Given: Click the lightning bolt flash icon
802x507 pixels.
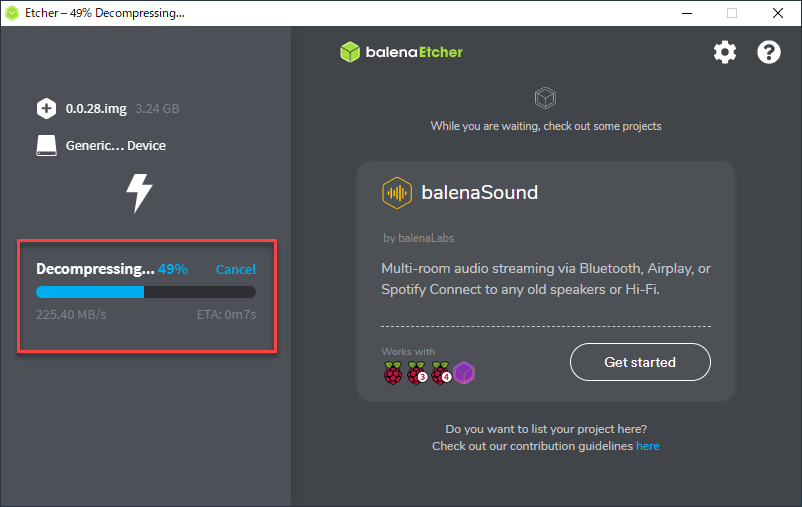Looking at the screenshot, I should [x=139, y=193].
